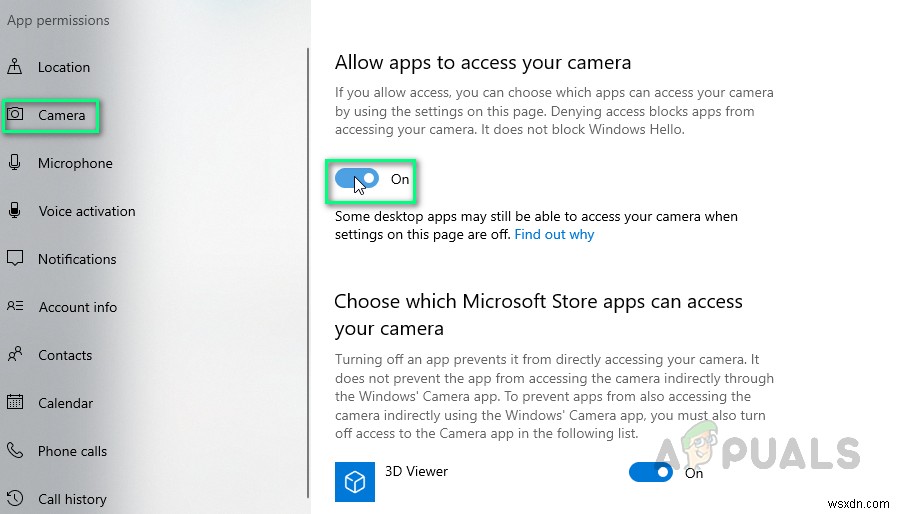
Task: Click the Calendar icon in sidebar
Action: (15, 403)
